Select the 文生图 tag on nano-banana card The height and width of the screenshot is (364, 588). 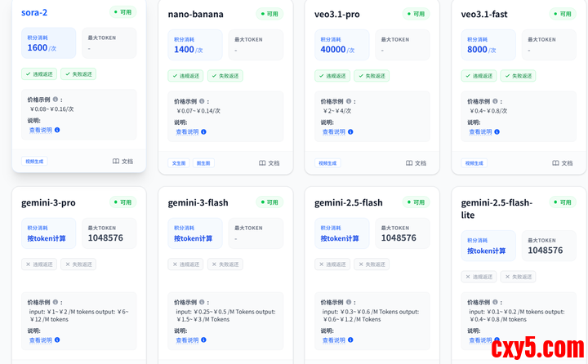pyautogui.click(x=179, y=163)
